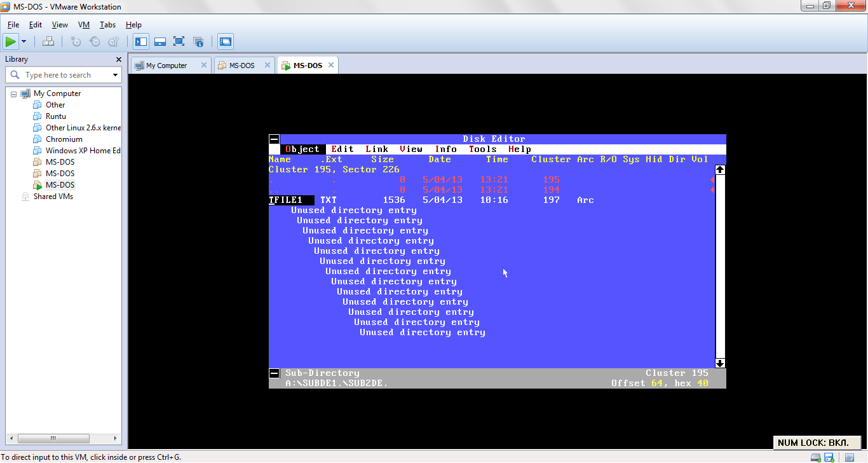This screenshot has width=868, height=463.
Task: Click the cluster value 194 row
Action: tap(552, 190)
